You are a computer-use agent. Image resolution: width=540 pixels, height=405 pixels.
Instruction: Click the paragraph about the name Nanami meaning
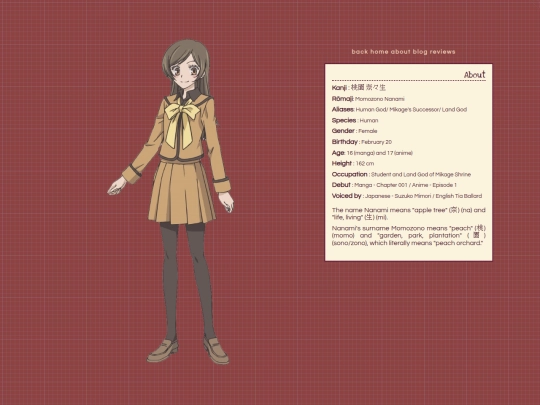point(408,214)
